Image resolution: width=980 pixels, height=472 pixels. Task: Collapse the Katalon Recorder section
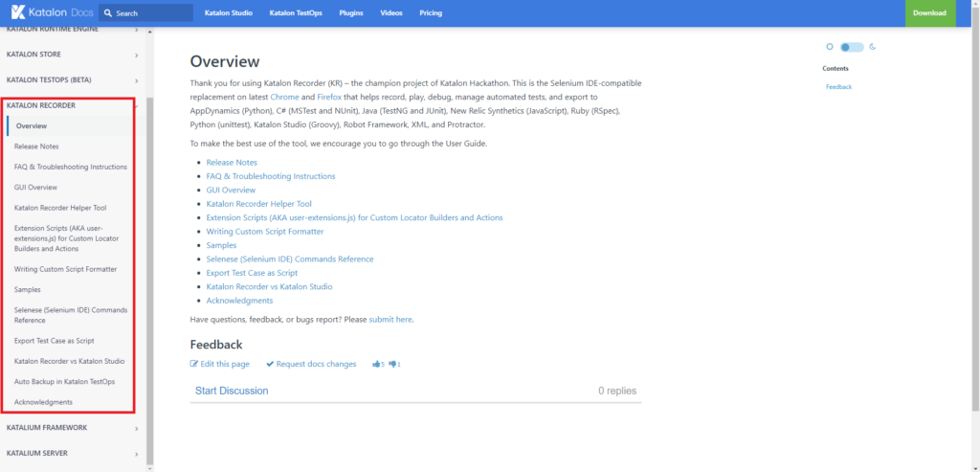(x=136, y=105)
